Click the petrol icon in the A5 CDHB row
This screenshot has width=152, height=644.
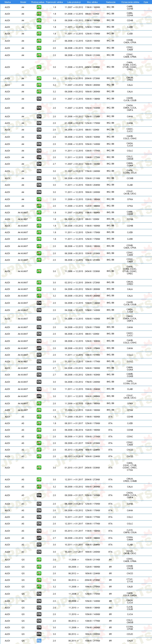click(x=39, y=417)
